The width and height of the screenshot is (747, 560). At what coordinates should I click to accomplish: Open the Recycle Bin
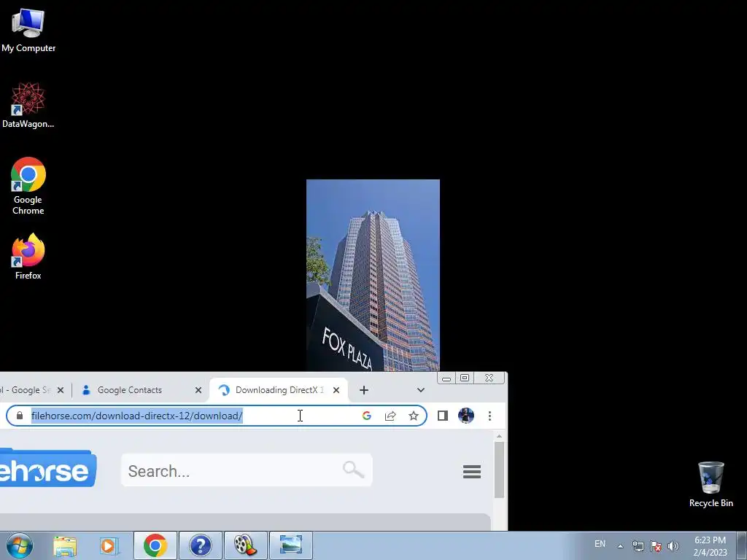tap(711, 484)
